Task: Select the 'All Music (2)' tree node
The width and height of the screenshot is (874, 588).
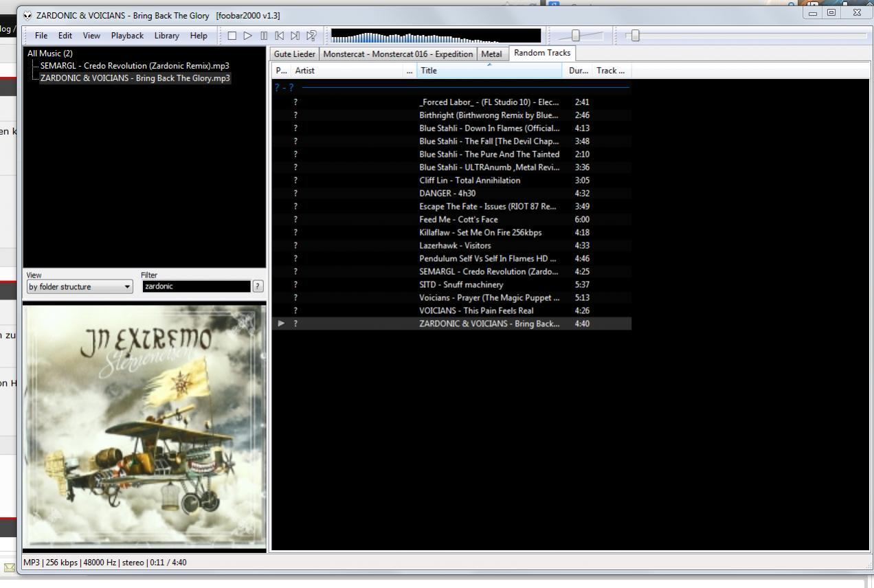Action: pos(49,53)
